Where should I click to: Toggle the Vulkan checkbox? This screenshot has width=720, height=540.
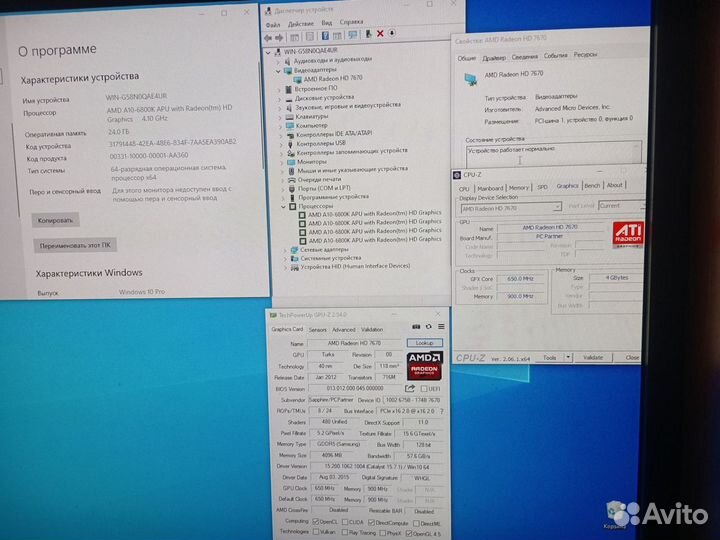click(318, 532)
